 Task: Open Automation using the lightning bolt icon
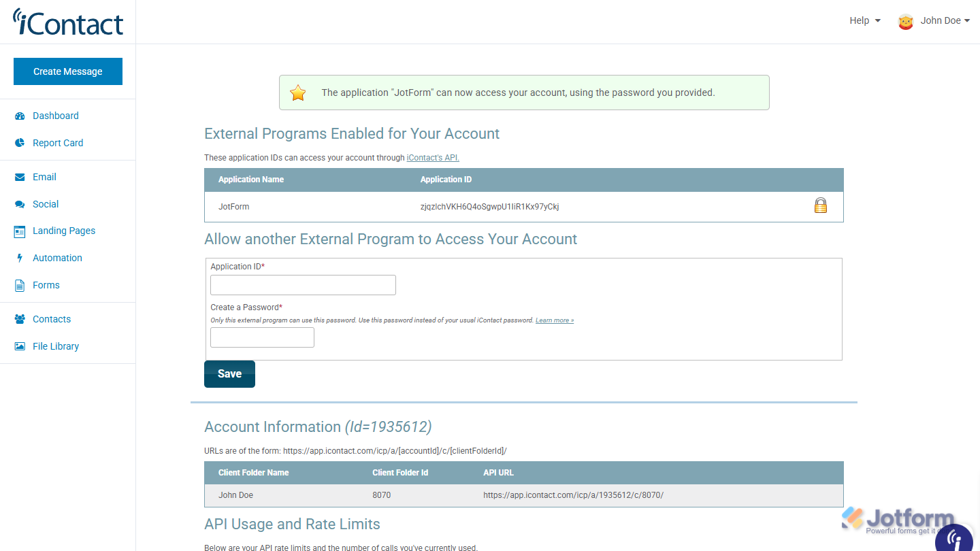(x=20, y=258)
